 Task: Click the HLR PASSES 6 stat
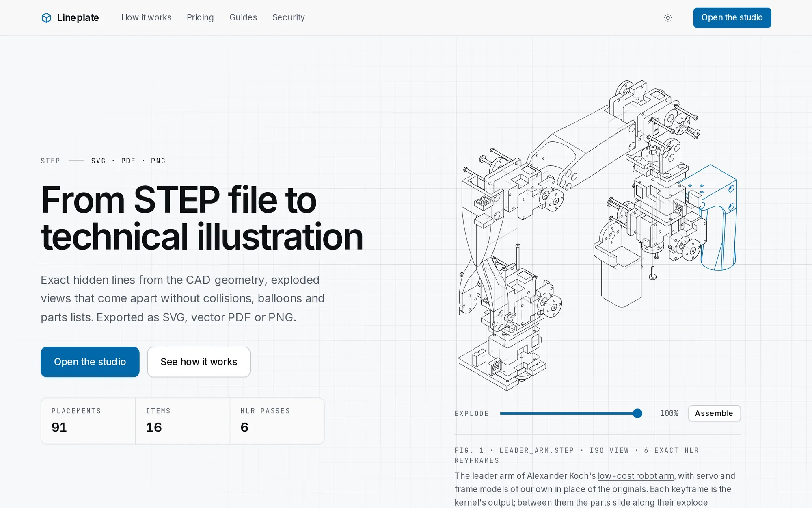[x=277, y=421]
